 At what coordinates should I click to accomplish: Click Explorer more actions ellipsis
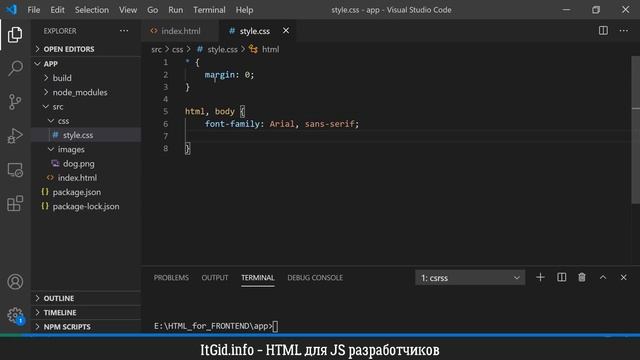click(124, 31)
